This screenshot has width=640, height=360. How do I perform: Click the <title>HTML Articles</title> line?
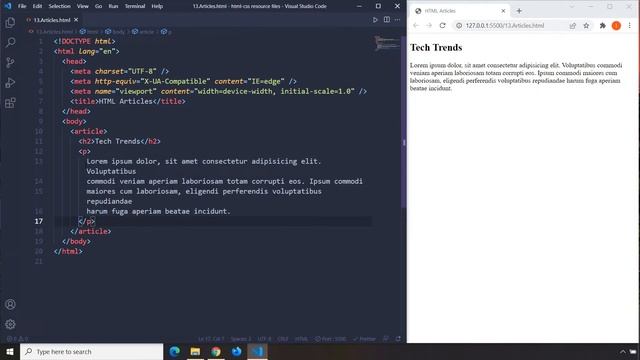pyautogui.click(x=128, y=101)
